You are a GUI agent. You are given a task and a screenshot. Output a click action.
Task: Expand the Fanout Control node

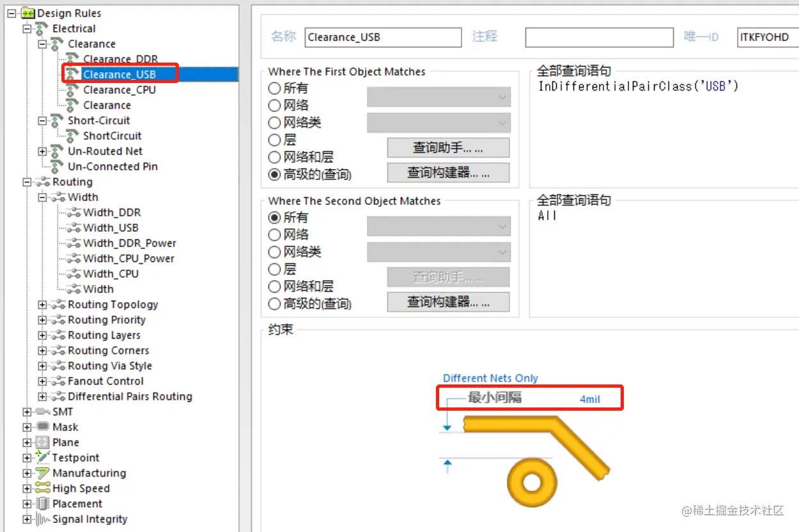tap(42, 381)
